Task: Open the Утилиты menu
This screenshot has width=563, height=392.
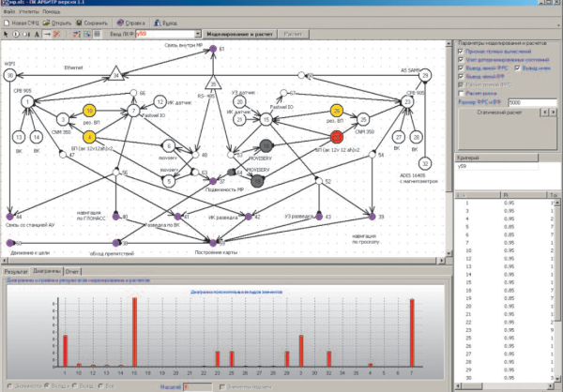Action: [29, 11]
